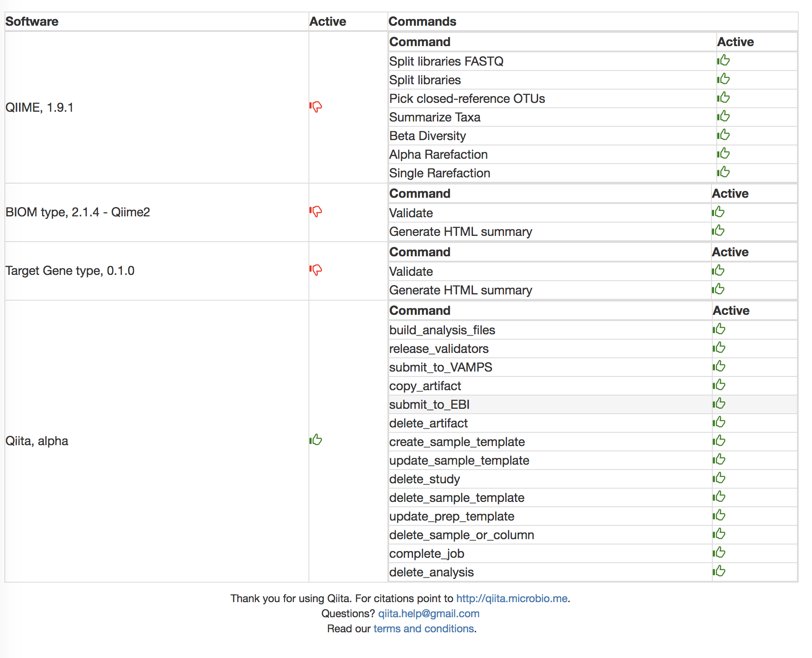Click the Beta Diversity command text
812x658 pixels.
[x=428, y=136]
